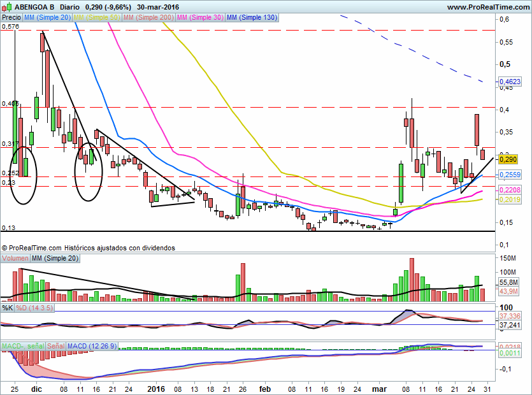This screenshot has width=532, height=395.
Task: Click the 25 date label on time axis
Action: [x=14, y=389]
